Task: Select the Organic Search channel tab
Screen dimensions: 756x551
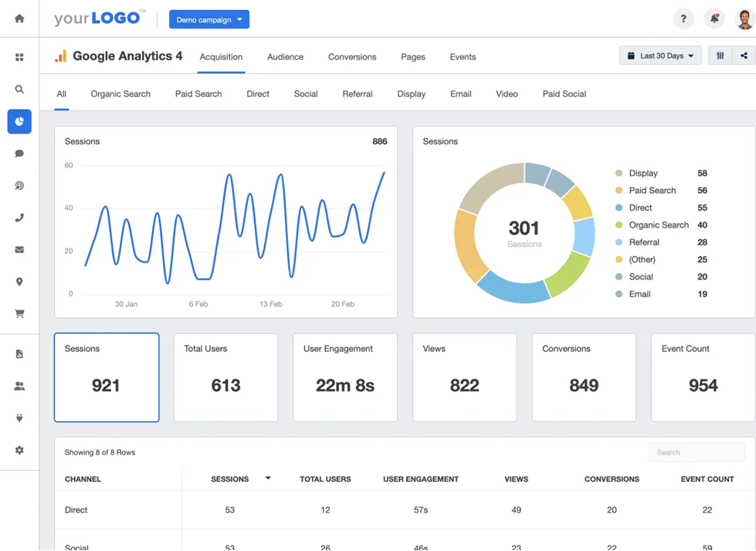Action: point(120,93)
